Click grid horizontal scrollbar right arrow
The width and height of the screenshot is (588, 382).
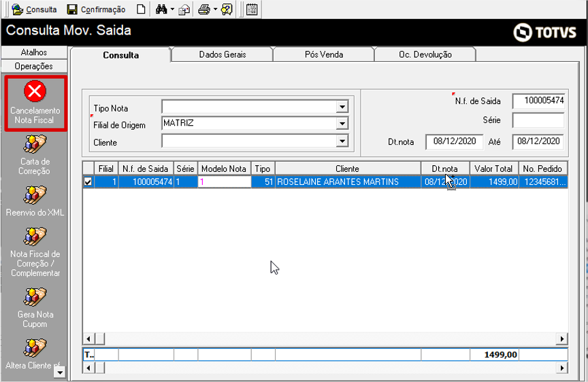(x=561, y=339)
